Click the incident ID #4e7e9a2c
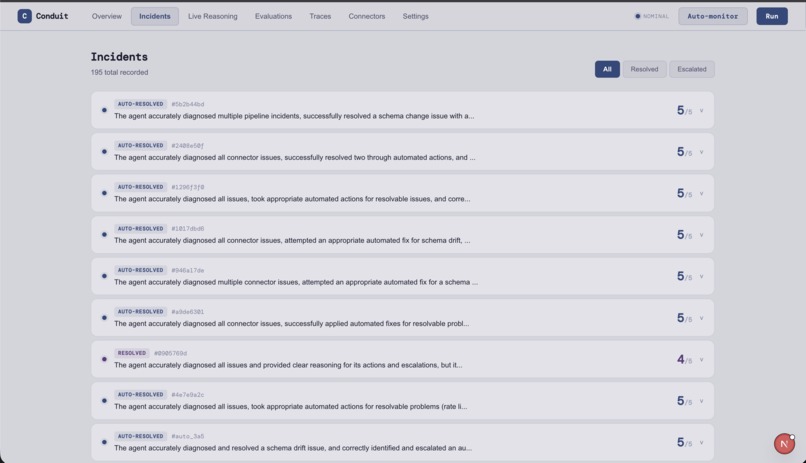This screenshot has width=806, height=463. (x=188, y=395)
